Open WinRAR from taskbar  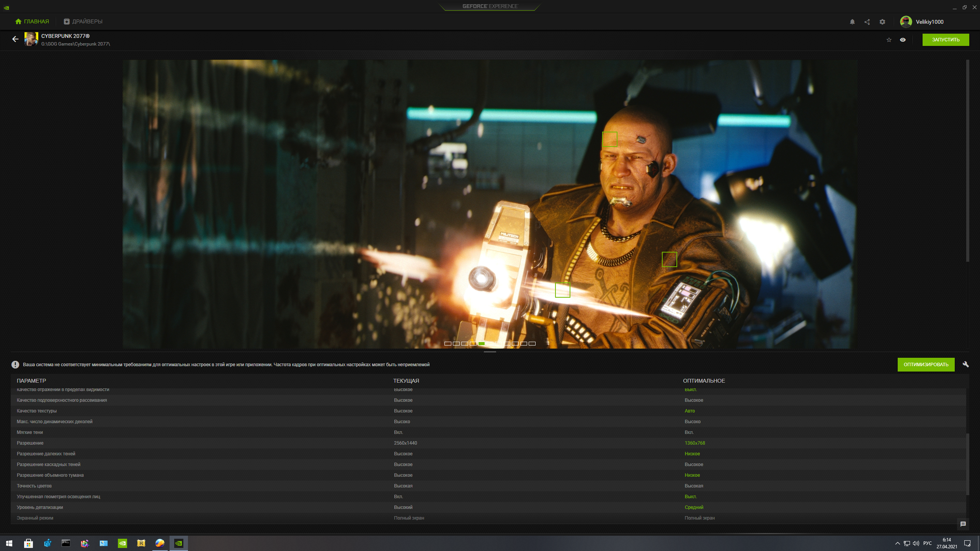85,543
